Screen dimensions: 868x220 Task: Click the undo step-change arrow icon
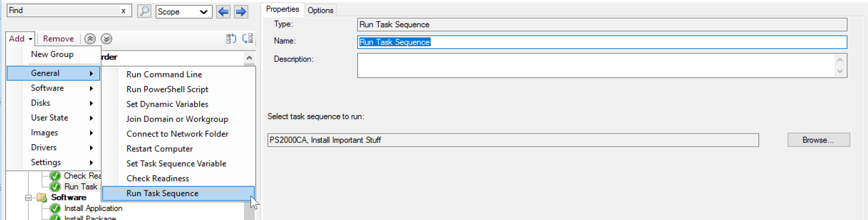[x=231, y=38]
